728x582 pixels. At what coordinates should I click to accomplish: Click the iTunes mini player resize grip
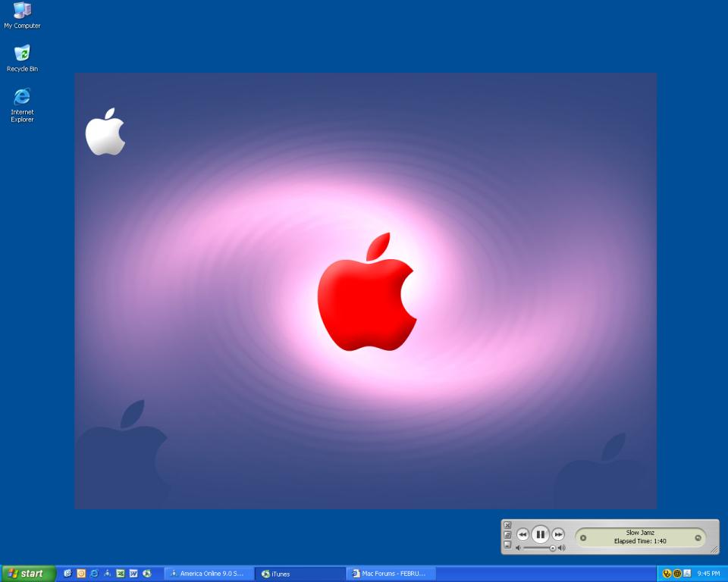(x=714, y=550)
